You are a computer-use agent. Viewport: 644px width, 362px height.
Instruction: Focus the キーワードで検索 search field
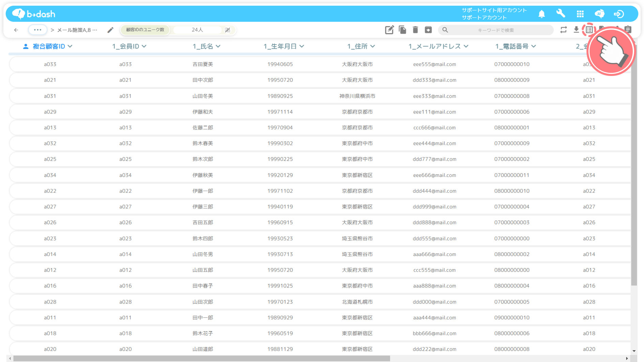click(496, 30)
